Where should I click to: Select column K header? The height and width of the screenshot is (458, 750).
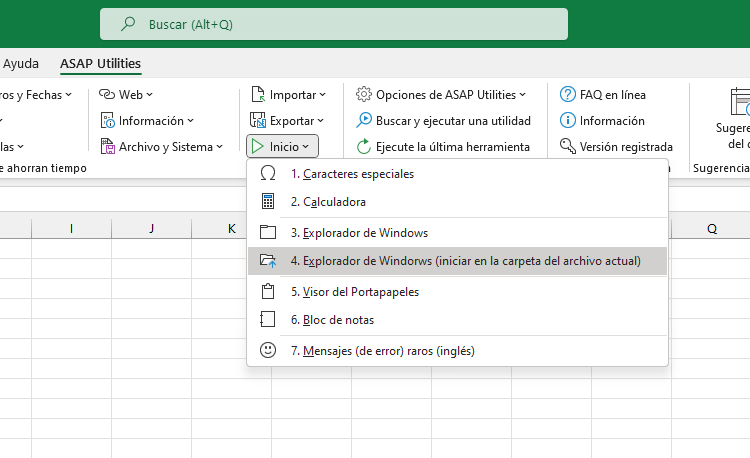(232, 229)
